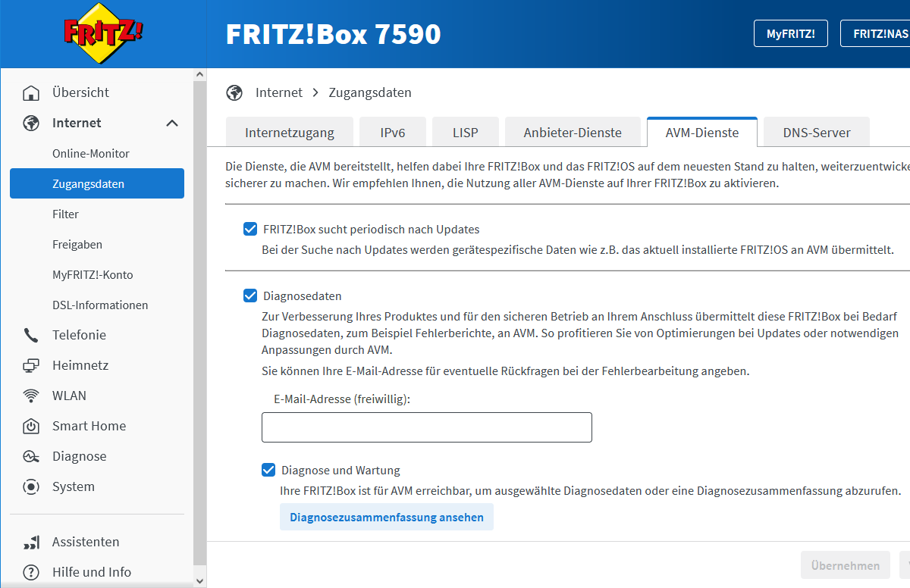Open the Anbieter-Dienste tab
The image size is (910, 588).
click(572, 133)
